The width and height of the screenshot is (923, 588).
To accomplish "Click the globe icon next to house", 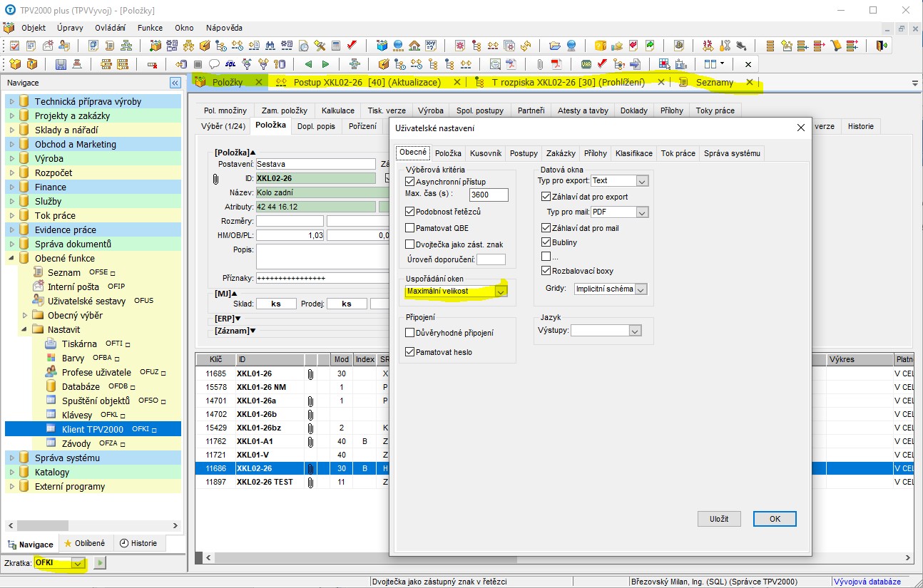I will 397,46.
